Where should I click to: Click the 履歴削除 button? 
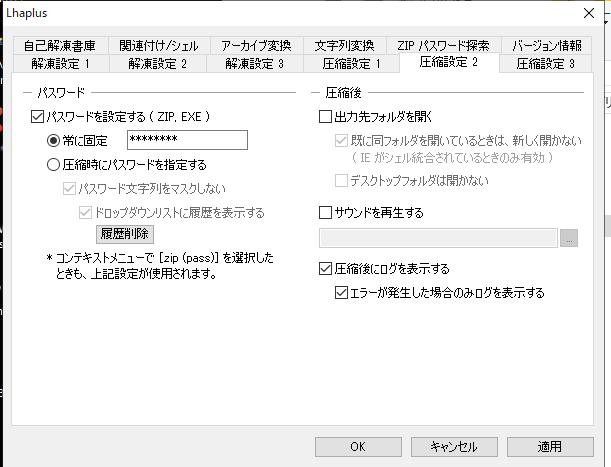click(125, 234)
